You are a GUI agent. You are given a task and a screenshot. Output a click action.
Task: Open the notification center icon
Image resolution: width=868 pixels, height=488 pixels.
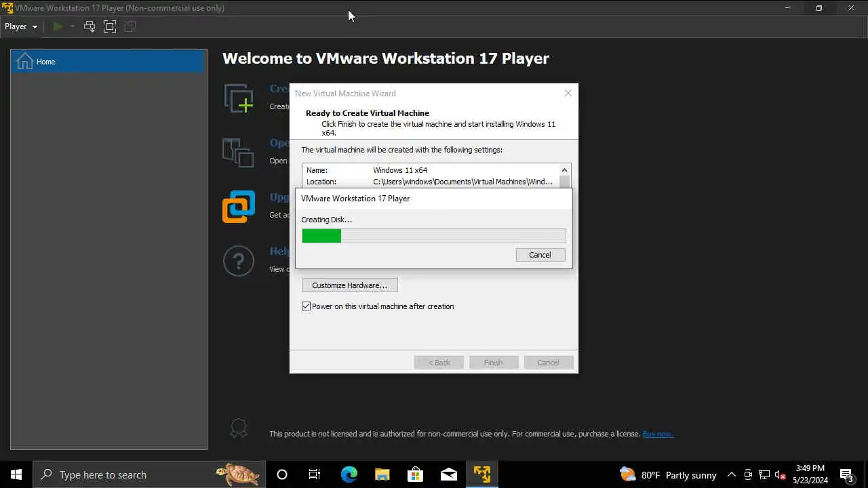[x=846, y=474]
